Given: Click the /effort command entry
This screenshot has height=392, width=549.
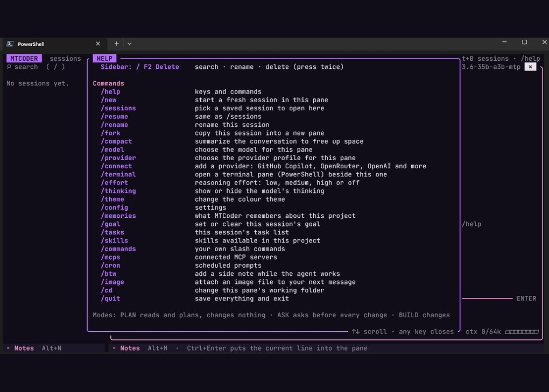Looking at the screenshot, I should point(115,183).
